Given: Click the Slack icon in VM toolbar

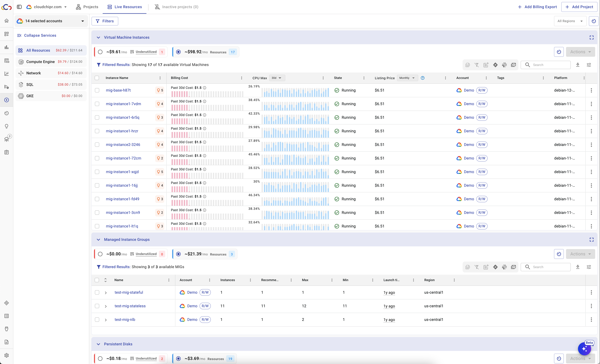Looking at the screenshot, I should pos(504,65).
